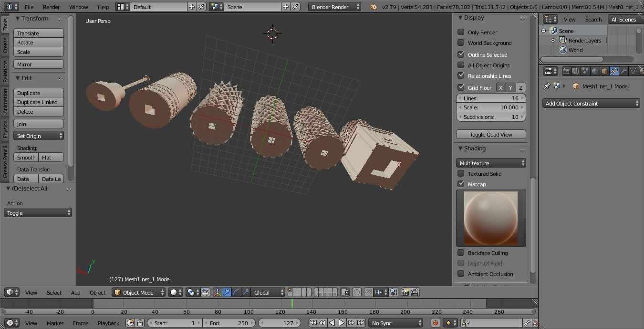Enable All Object Origins checkbox

pyautogui.click(x=461, y=65)
